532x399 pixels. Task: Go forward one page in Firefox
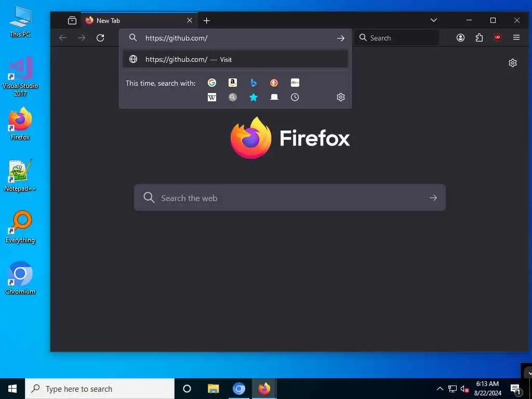pyautogui.click(x=82, y=38)
